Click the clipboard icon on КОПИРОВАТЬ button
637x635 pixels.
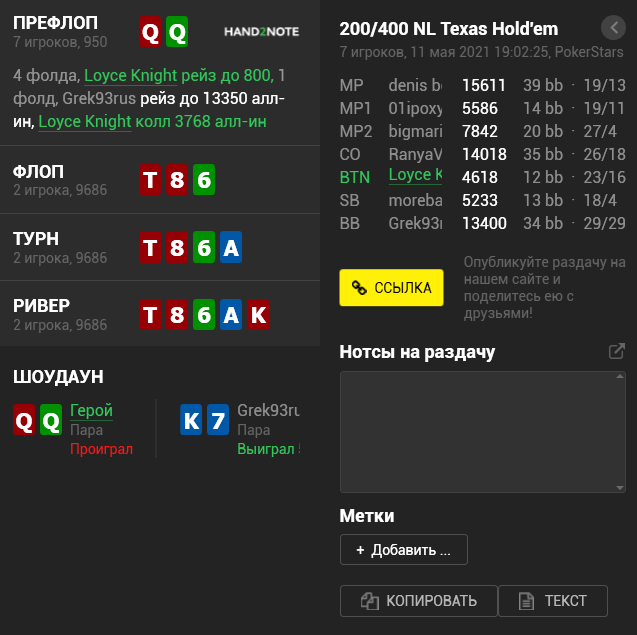[x=370, y=601]
